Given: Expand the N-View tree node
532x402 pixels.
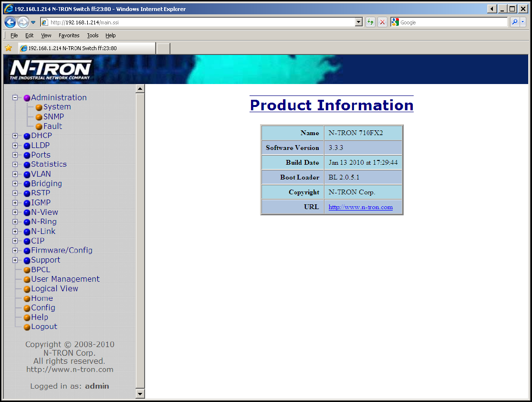Looking at the screenshot, I should pyautogui.click(x=15, y=212).
